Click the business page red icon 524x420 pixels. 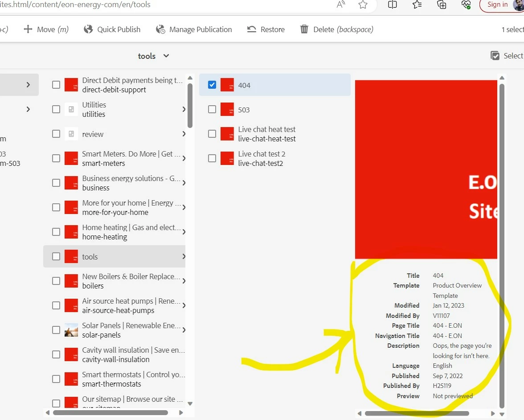point(71,183)
